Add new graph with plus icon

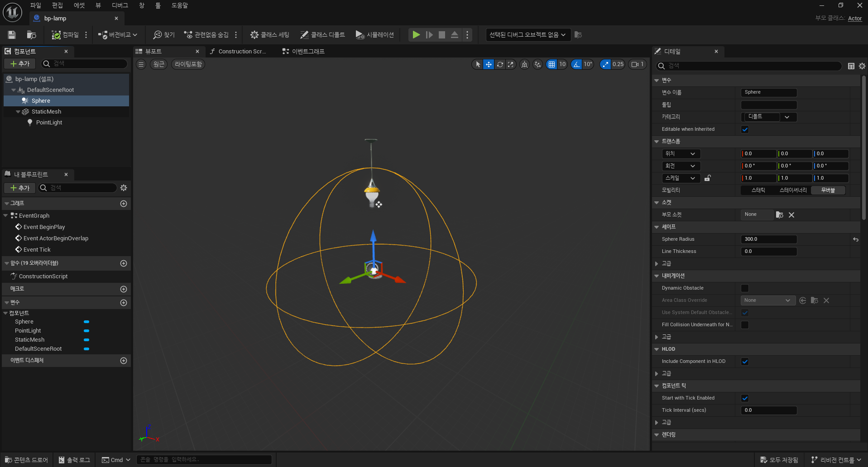[x=124, y=204]
